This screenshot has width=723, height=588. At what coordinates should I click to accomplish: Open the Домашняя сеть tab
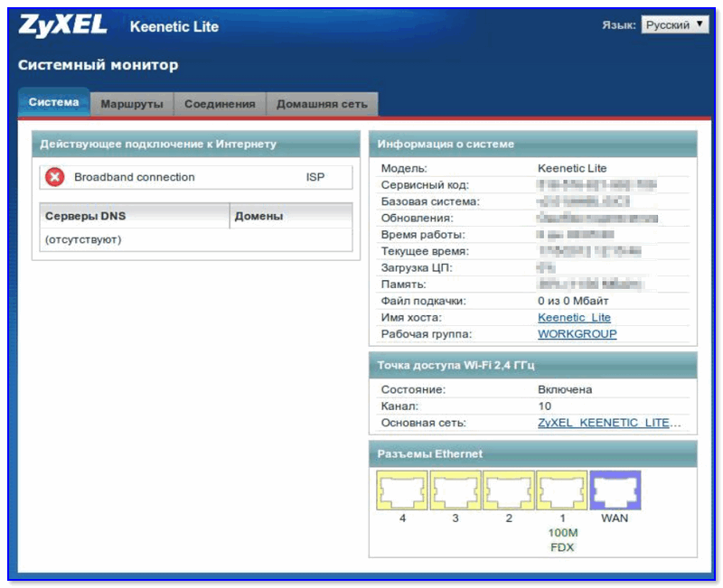(x=322, y=104)
